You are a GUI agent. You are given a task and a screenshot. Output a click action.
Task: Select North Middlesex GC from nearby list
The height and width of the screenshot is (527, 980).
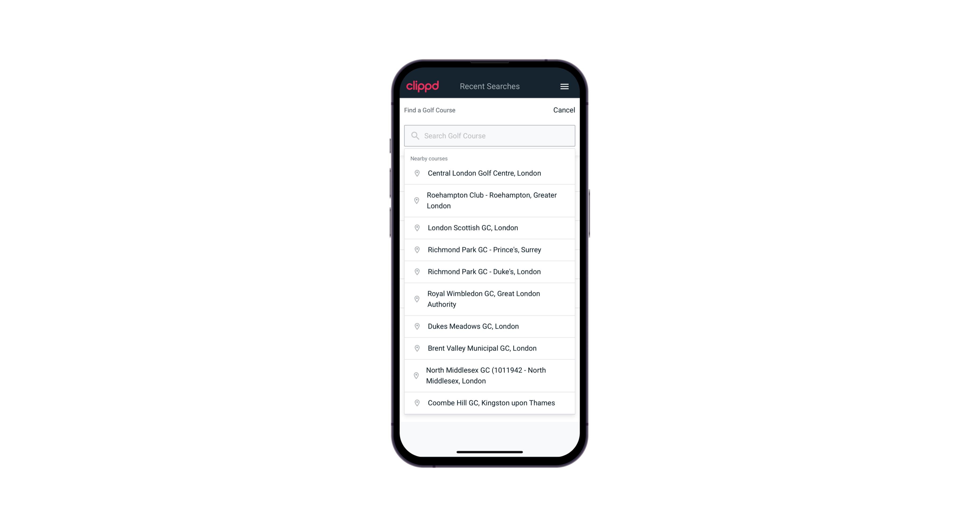489,375
